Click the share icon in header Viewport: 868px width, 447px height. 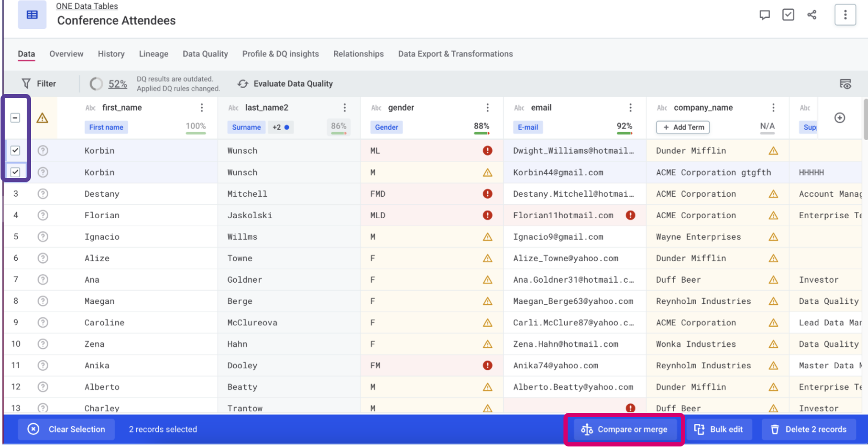pyautogui.click(x=812, y=15)
